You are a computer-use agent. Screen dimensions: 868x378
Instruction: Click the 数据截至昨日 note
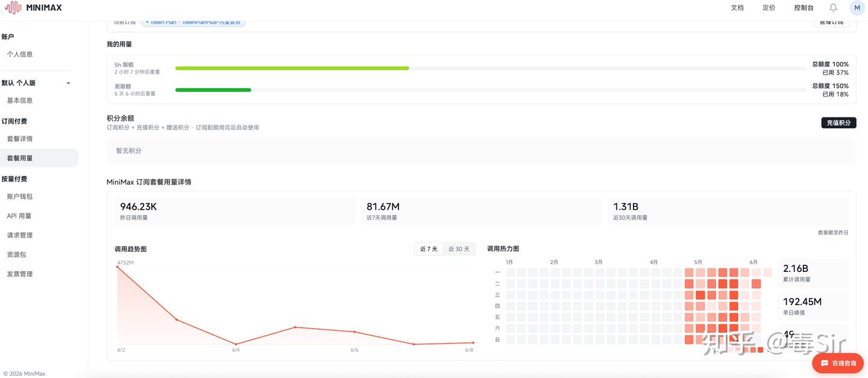click(833, 232)
